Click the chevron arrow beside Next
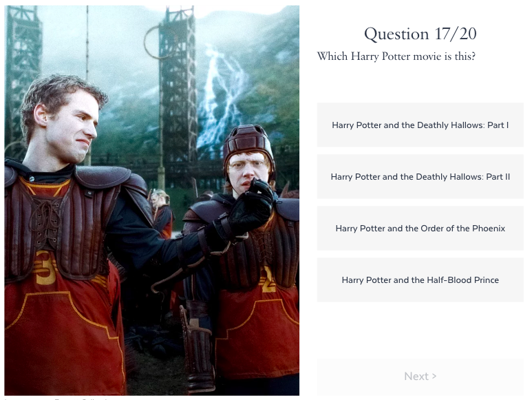The image size is (532, 400). coord(434,377)
